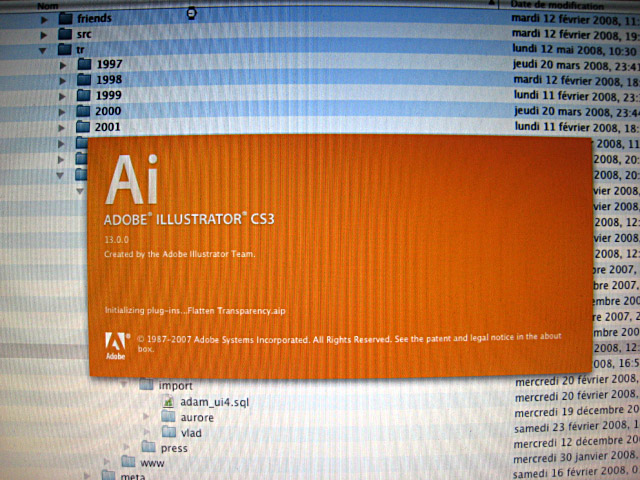Click the 1987-2007 Adobe Systems copyright notice
The image size is (640, 480).
tap(349, 342)
